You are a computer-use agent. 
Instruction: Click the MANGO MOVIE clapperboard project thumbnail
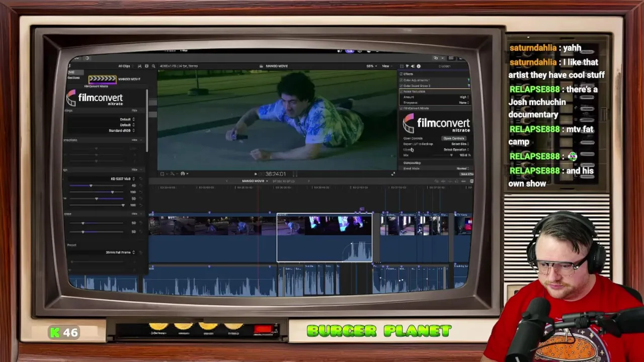click(x=102, y=79)
